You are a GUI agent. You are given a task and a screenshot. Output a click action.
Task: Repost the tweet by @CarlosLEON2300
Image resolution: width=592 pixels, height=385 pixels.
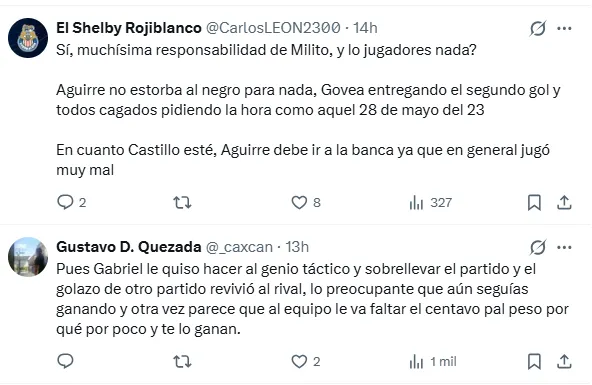pos(182,203)
